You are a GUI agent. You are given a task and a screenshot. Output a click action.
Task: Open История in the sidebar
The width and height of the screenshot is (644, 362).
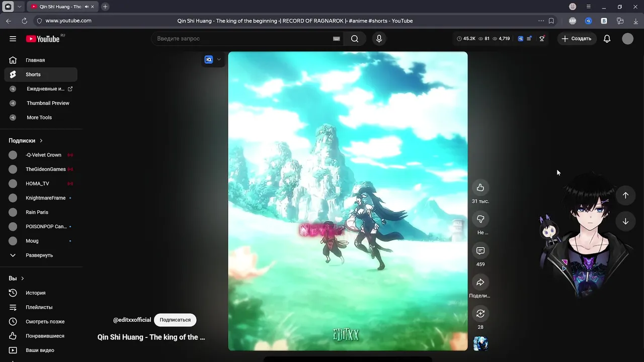point(40,293)
